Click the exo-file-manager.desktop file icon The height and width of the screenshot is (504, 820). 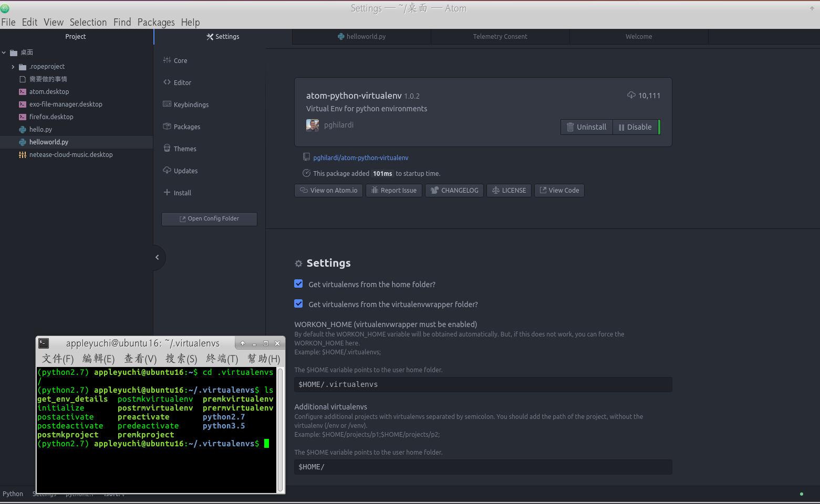tap(23, 104)
